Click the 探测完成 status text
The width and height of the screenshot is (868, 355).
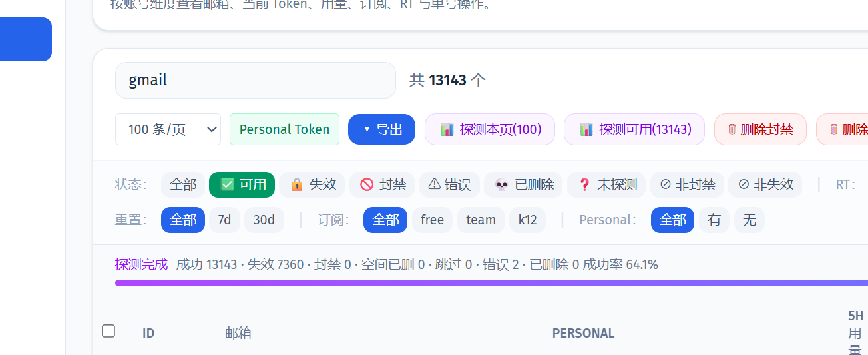point(142,264)
